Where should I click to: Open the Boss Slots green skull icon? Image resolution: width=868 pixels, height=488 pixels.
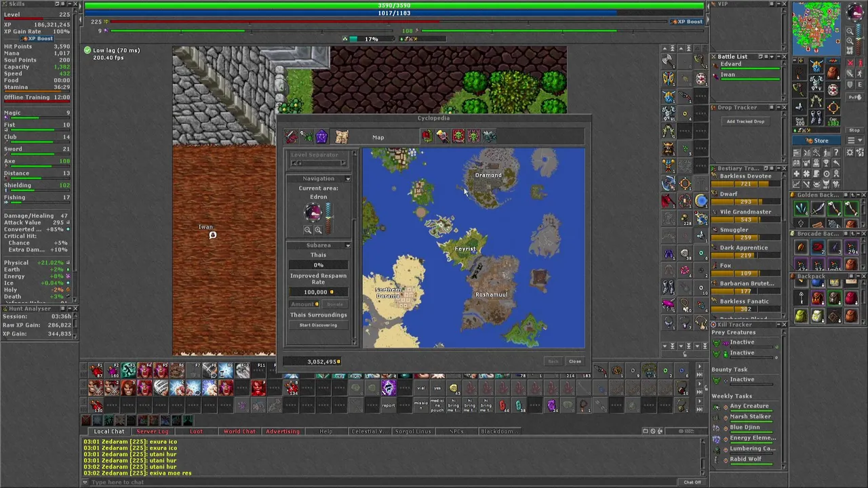pos(473,137)
